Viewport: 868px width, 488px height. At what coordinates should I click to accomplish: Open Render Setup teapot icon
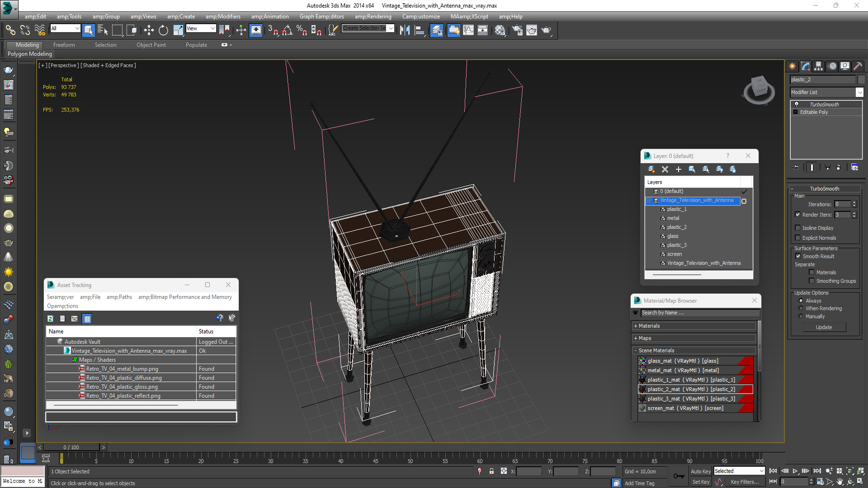pyautogui.click(x=517, y=30)
